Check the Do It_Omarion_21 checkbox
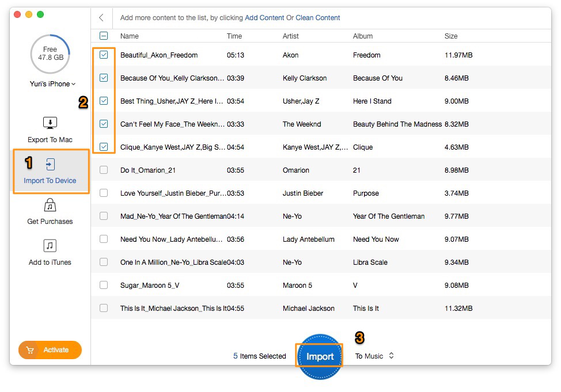The width and height of the screenshot is (561, 392). (x=104, y=170)
